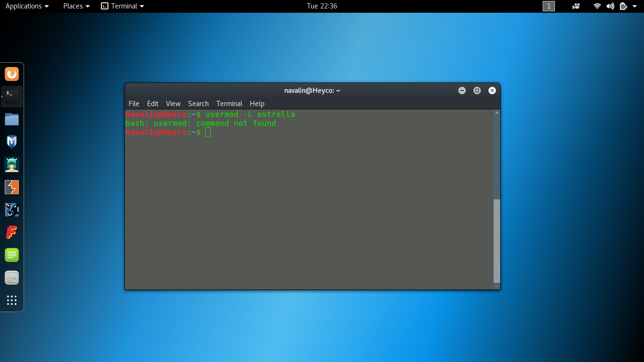Open the terminal's File menu
Screen dimensions: 644x362
click(134, 103)
